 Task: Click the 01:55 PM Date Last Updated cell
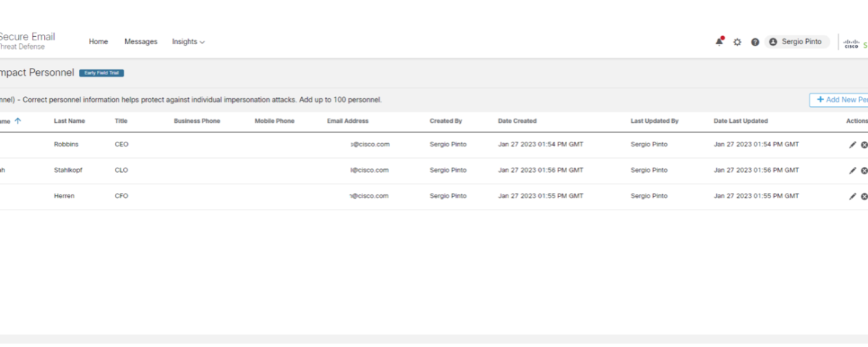757,196
